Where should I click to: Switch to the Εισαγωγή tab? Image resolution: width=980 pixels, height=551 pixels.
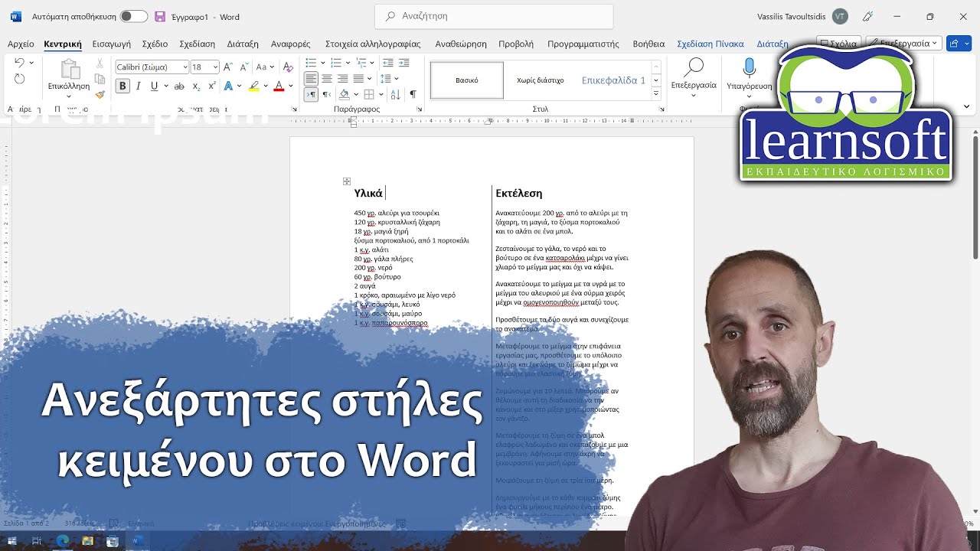(112, 44)
